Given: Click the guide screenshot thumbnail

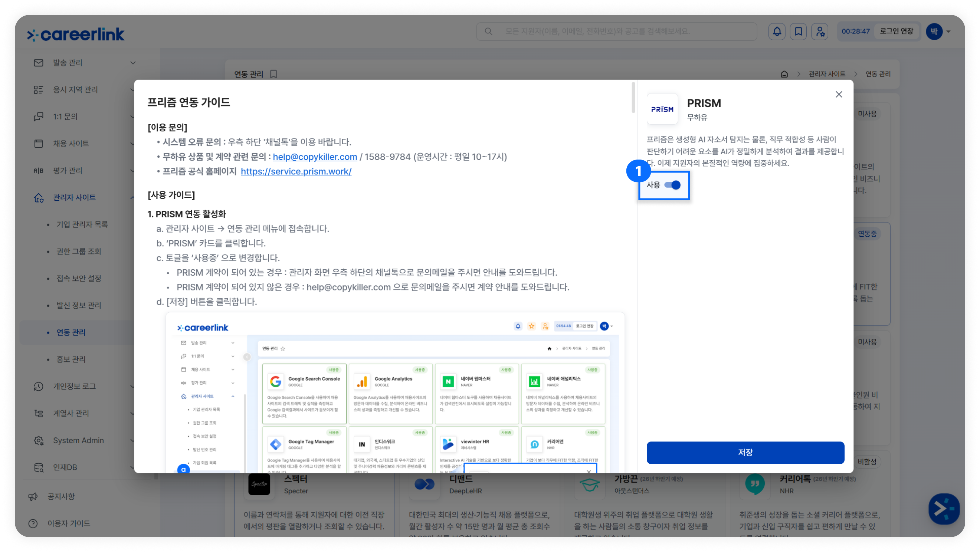Looking at the screenshot, I should [395, 392].
